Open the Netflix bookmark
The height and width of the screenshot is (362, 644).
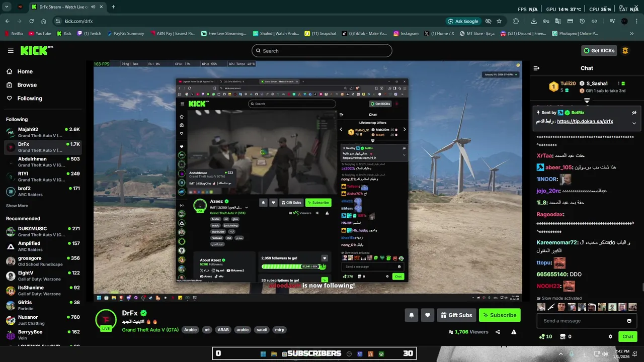tap(14, 34)
